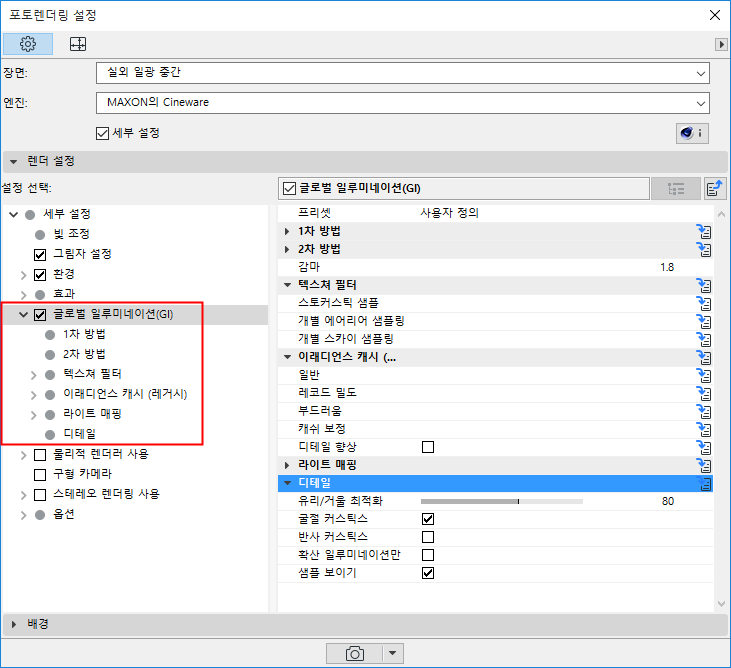
Task: Click the link icon on 레코드 밀도 row
Action: point(704,393)
